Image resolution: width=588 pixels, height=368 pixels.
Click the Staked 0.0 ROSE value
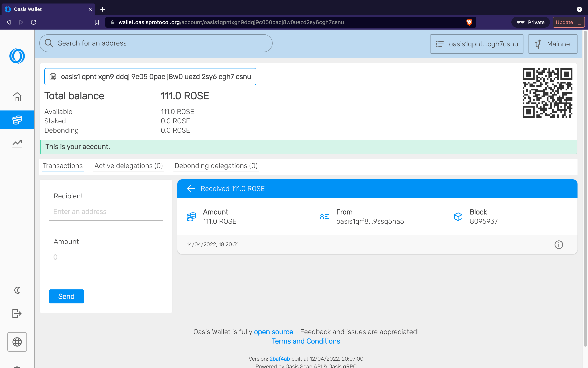coord(175,121)
